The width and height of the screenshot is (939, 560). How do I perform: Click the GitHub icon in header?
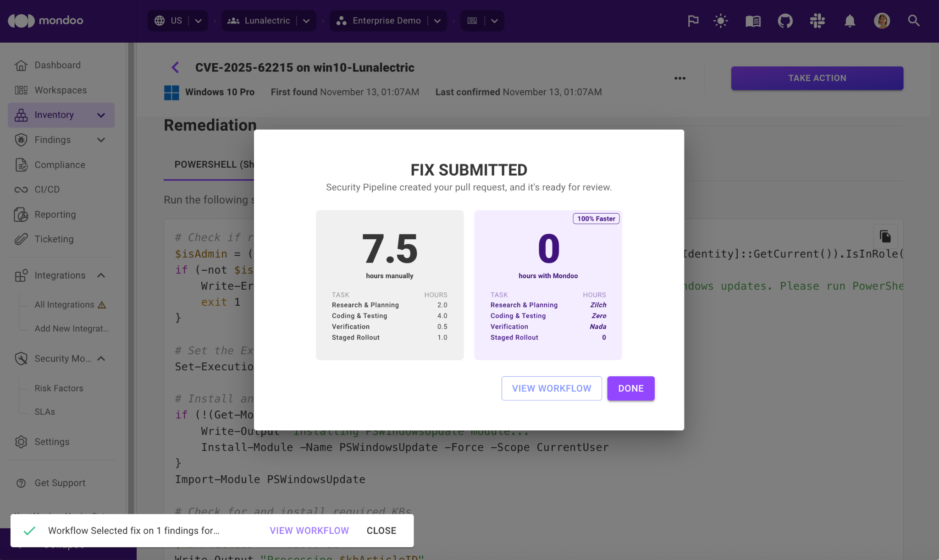click(785, 21)
